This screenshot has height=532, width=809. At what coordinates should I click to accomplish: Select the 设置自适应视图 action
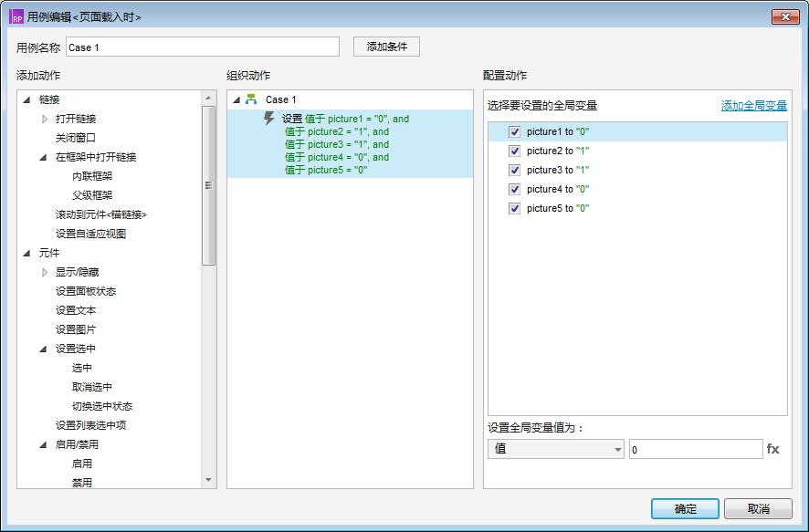(x=90, y=234)
